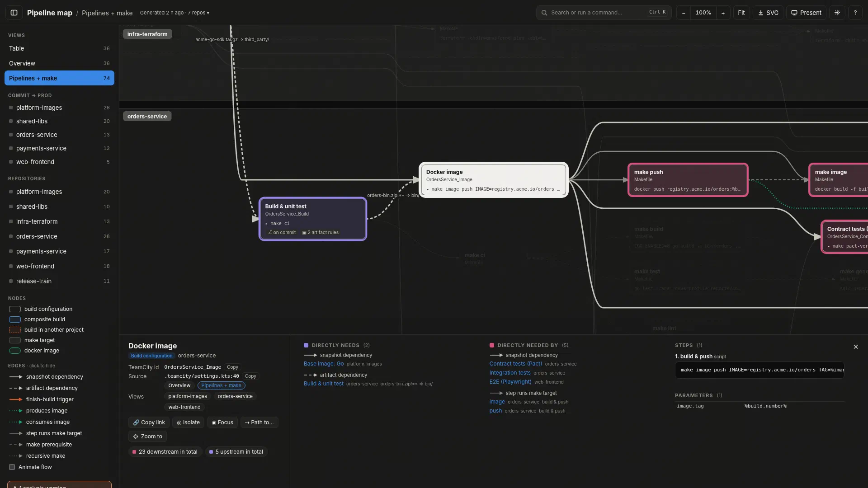Image resolution: width=868 pixels, height=488 pixels.
Task: Open the Table view
Action: [x=59, y=48]
